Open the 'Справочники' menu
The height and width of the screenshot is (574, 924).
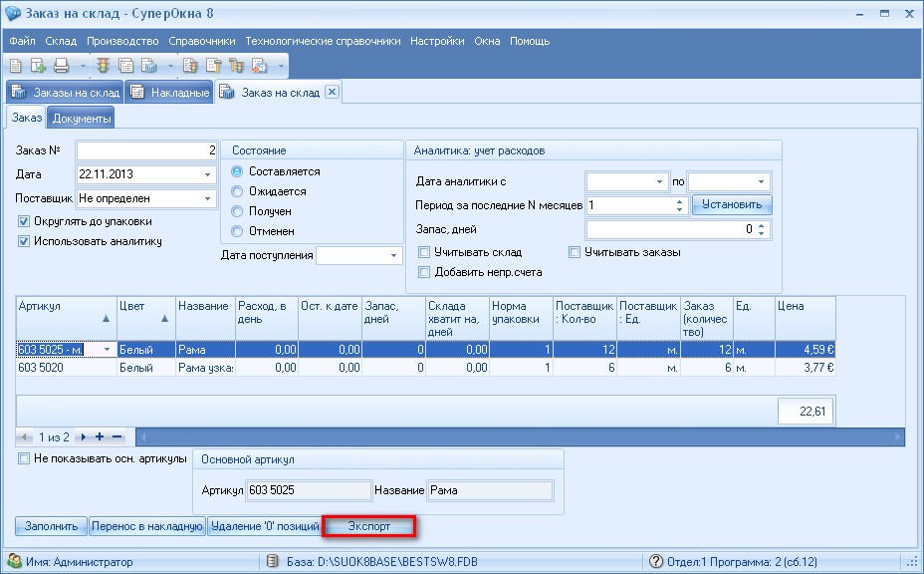point(201,41)
